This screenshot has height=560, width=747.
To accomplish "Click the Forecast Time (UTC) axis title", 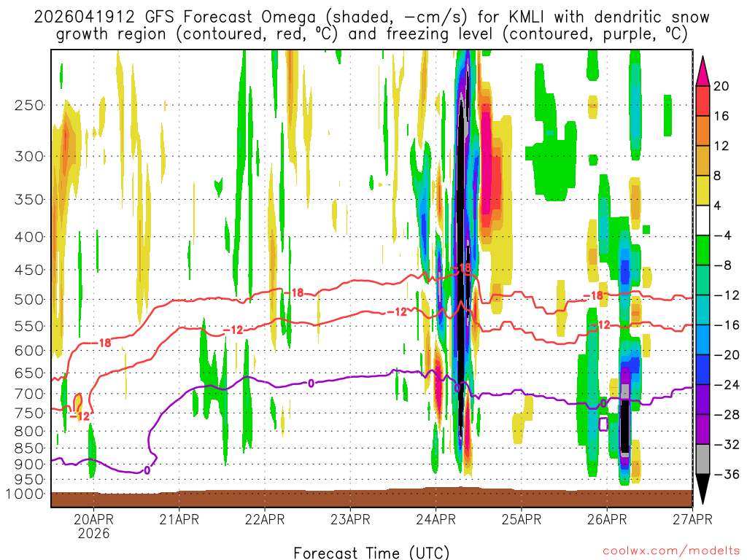I will coord(371,553).
